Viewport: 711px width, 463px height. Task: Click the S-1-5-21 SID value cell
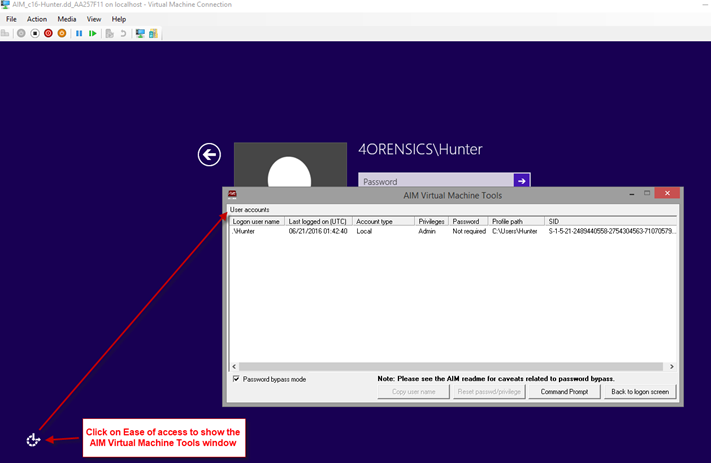[612, 231]
